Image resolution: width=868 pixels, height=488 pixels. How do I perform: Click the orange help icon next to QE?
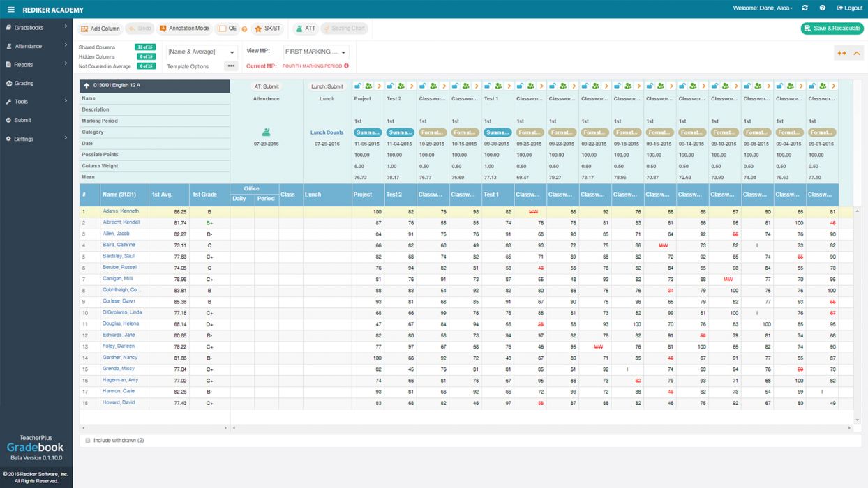click(244, 29)
